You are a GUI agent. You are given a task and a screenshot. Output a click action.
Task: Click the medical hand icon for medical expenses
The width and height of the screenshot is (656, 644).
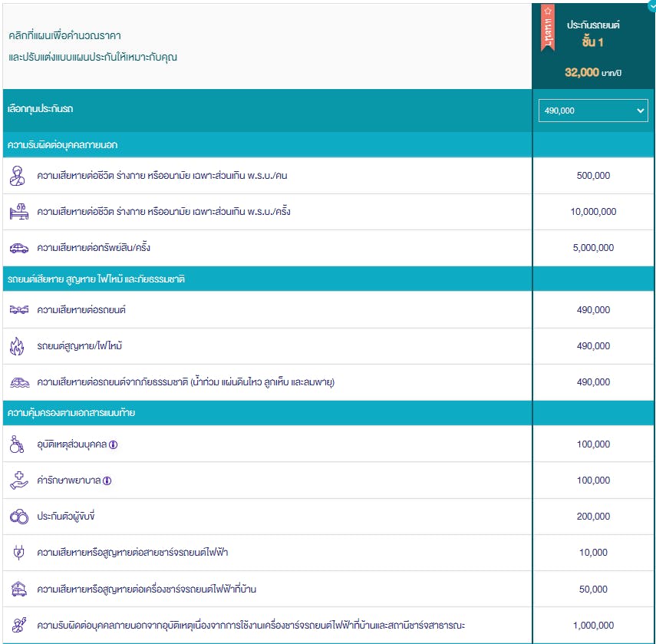(19, 481)
